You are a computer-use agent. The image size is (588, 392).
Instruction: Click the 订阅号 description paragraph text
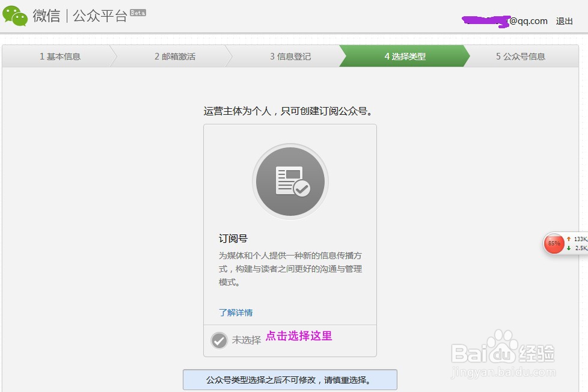point(290,269)
